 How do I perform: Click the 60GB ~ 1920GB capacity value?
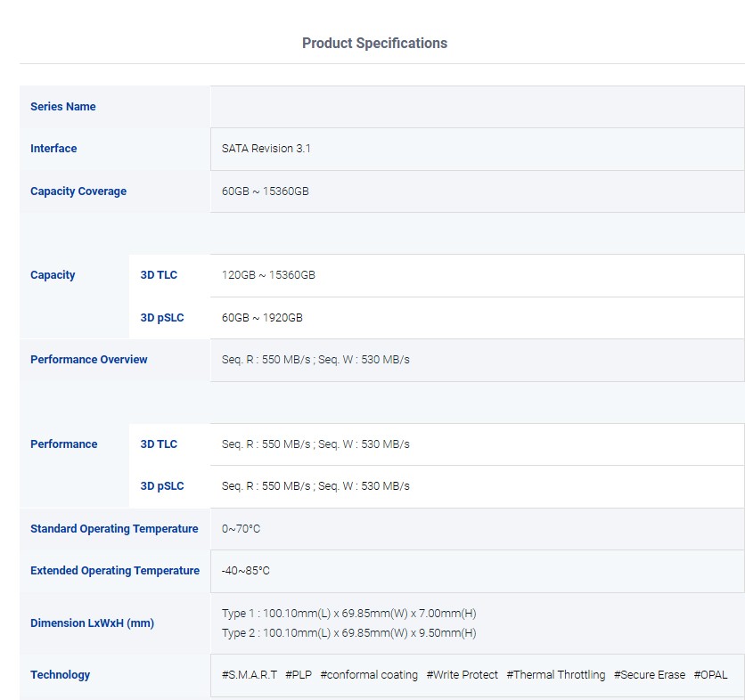(x=262, y=318)
